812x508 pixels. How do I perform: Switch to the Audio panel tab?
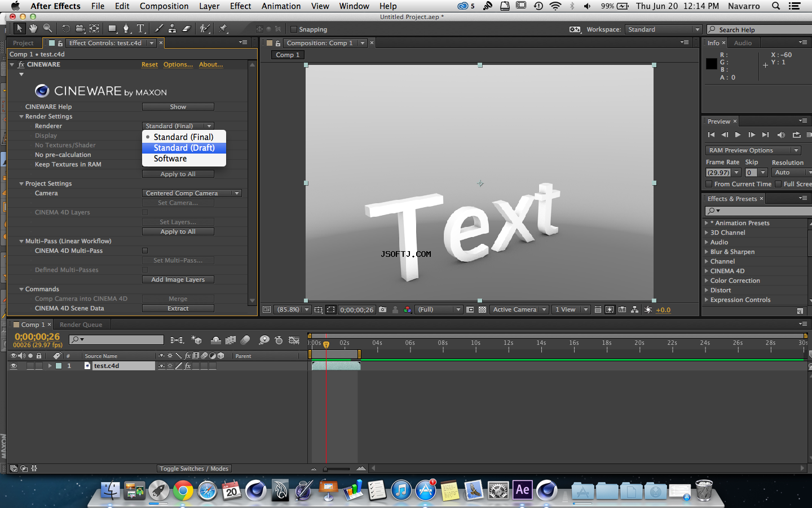743,43
